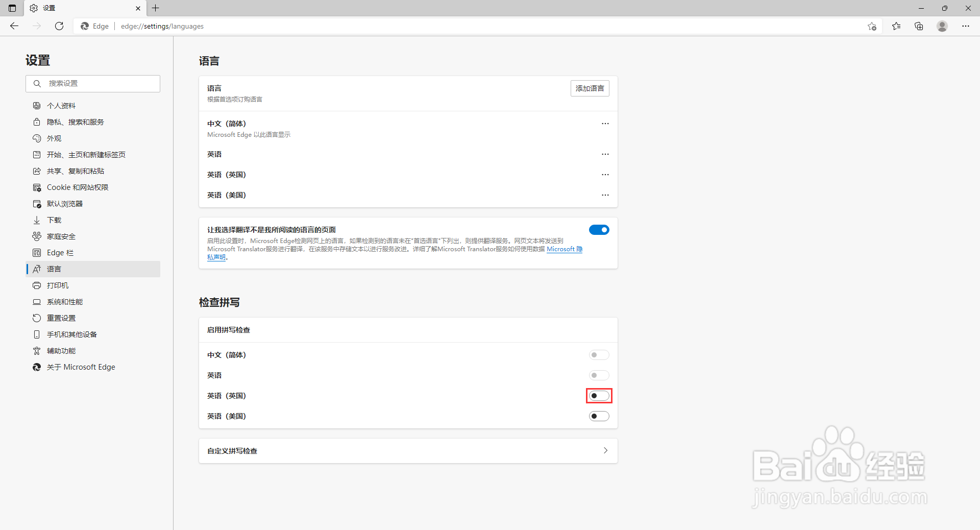Enable spell check for 英语（美国）

tap(599, 416)
